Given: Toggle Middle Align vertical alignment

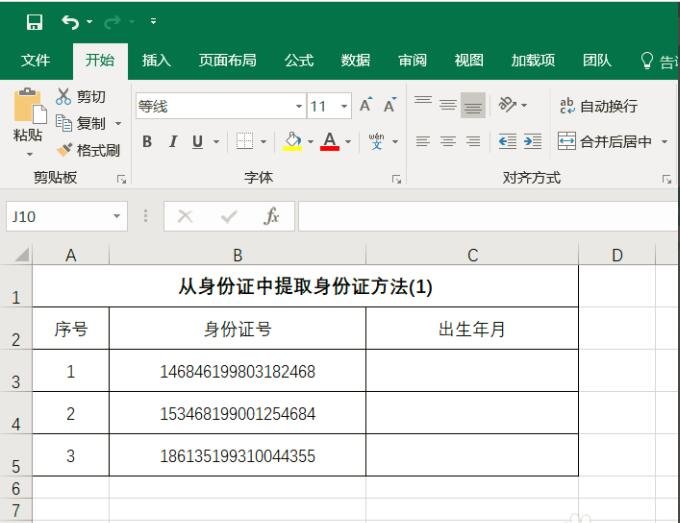Looking at the screenshot, I should [448, 105].
